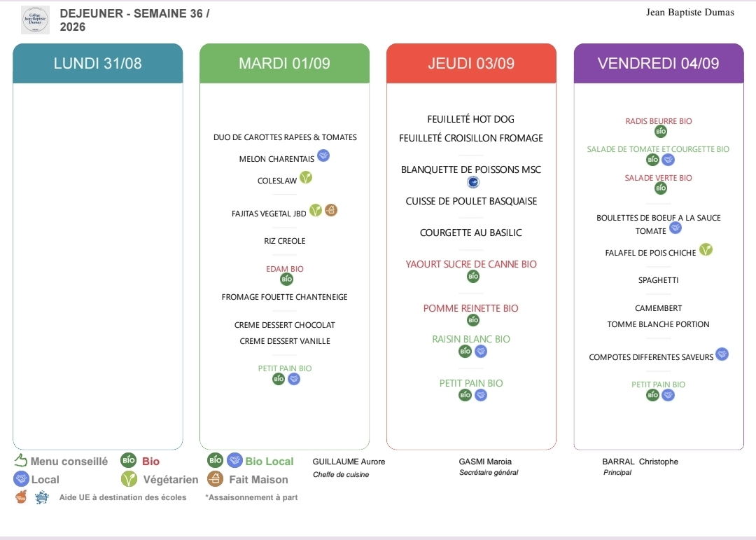The width and height of the screenshot is (756, 540).
Task: Click the Local icon beside MELON CHARENTAIS
Action: coord(323,156)
